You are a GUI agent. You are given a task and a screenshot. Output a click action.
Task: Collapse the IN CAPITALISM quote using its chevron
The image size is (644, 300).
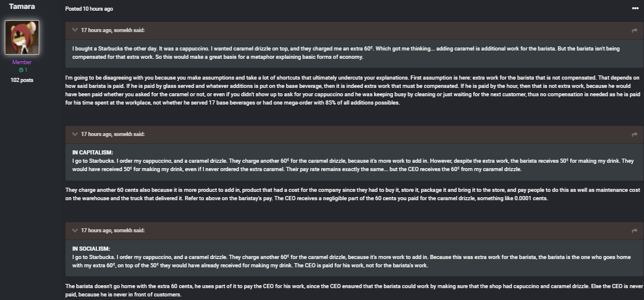click(75, 134)
